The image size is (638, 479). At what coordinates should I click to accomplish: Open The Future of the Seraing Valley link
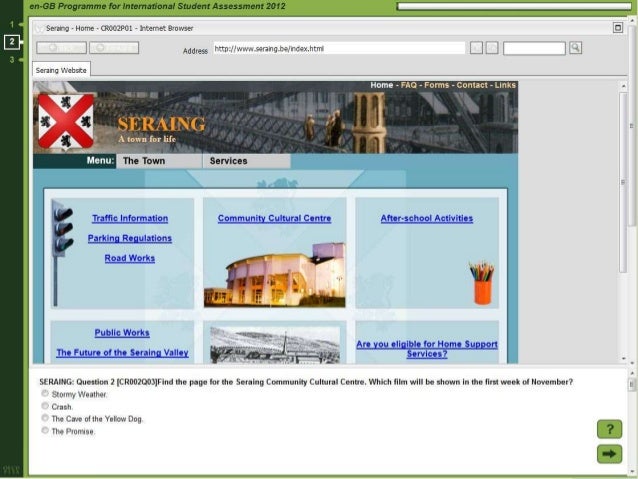122,352
